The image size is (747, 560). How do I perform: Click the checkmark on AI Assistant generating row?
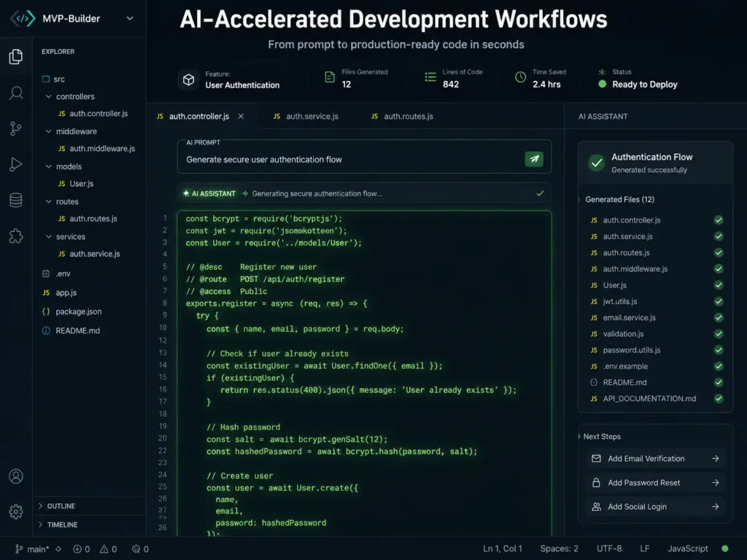click(540, 193)
